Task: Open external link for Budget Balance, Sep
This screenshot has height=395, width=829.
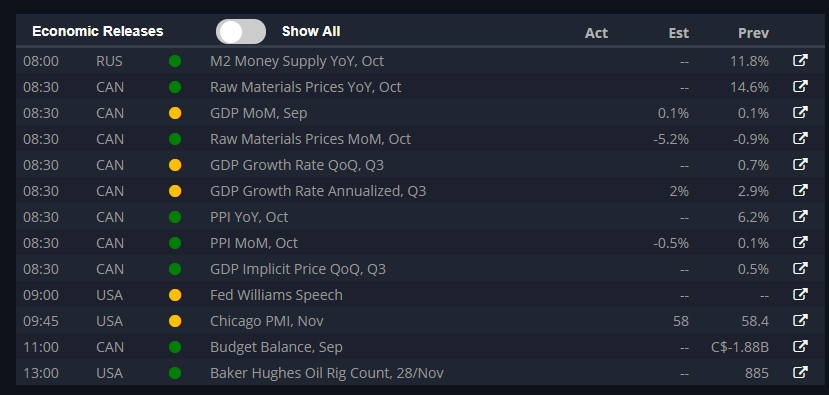Action: (x=800, y=347)
